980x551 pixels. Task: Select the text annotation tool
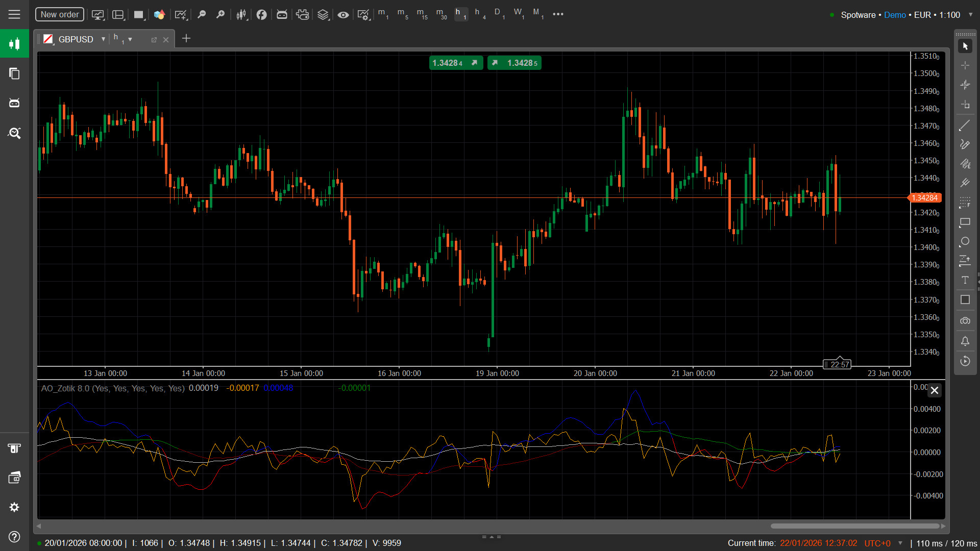click(x=965, y=280)
